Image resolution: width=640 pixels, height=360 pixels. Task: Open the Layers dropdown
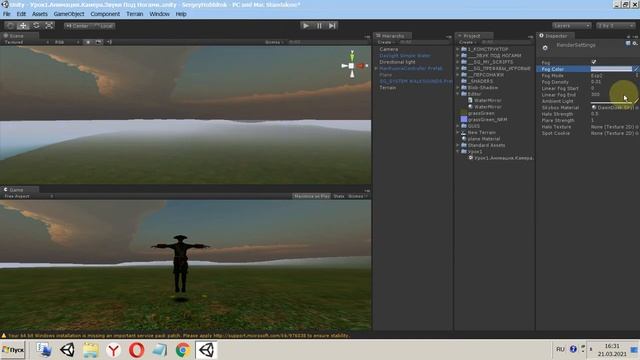(x=571, y=26)
